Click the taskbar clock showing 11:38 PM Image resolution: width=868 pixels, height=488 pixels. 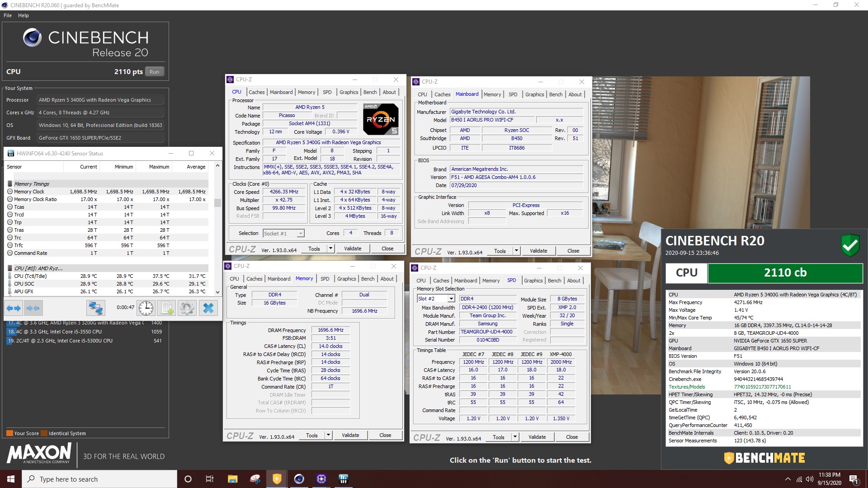(x=830, y=479)
